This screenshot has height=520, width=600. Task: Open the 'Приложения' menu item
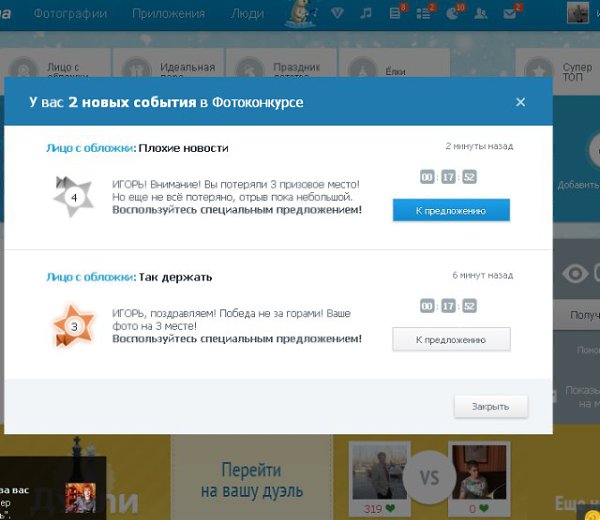click(x=168, y=14)
